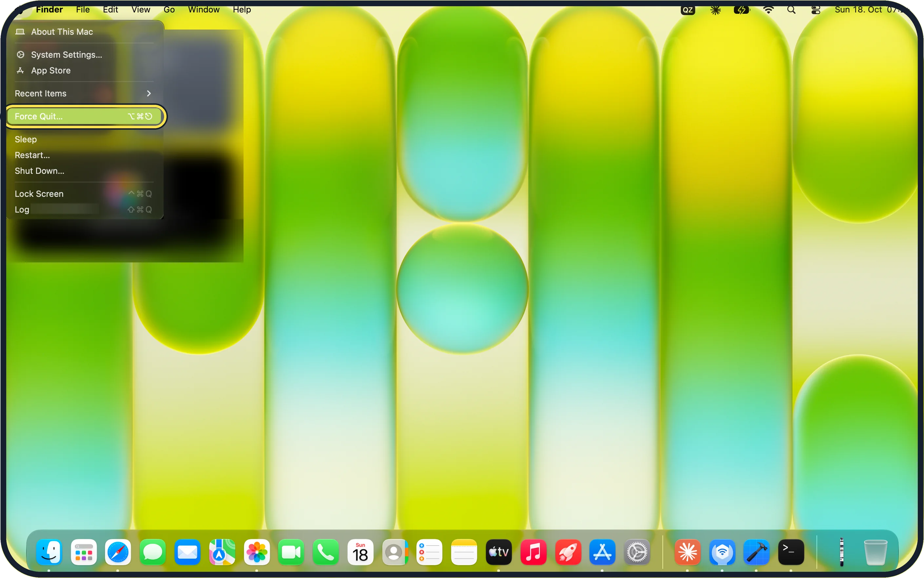Open the blue shield Wi-Fi app in Dock
Screen dimensions: 924x578
(722, 552)
